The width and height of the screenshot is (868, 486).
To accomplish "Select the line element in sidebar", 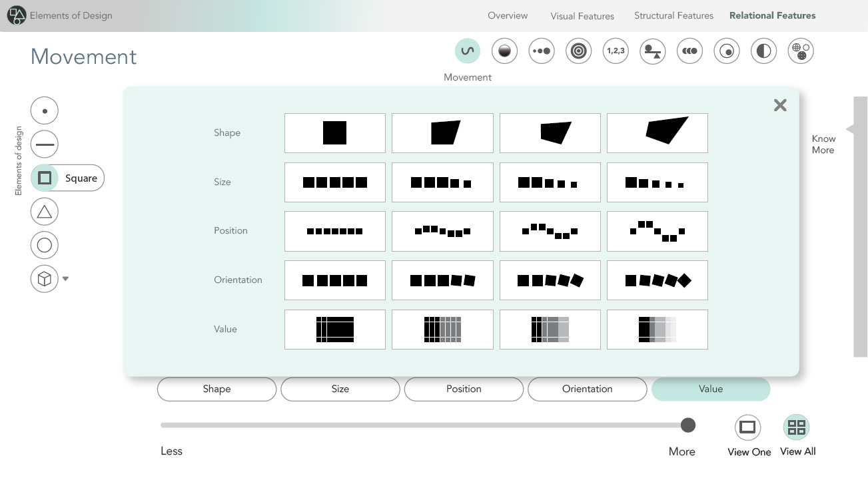I will click(45, 144).
